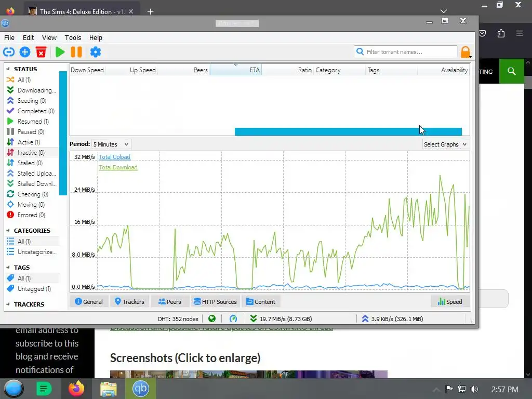The height and width of the screenshot is (399, 532).
Task: Select the Checking (0) status filter
Action: tap(32, 194)
